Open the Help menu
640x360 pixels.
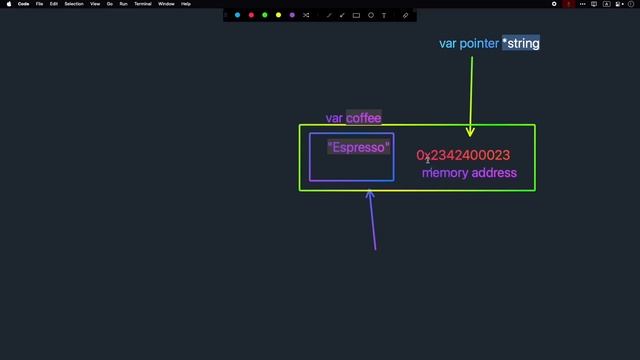[186, 4]
